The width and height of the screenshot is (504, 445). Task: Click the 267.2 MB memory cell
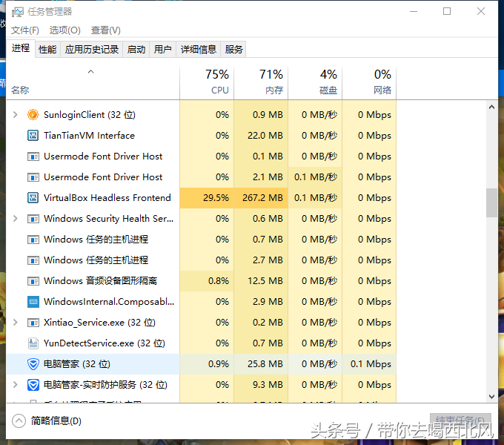coord(261,198)
